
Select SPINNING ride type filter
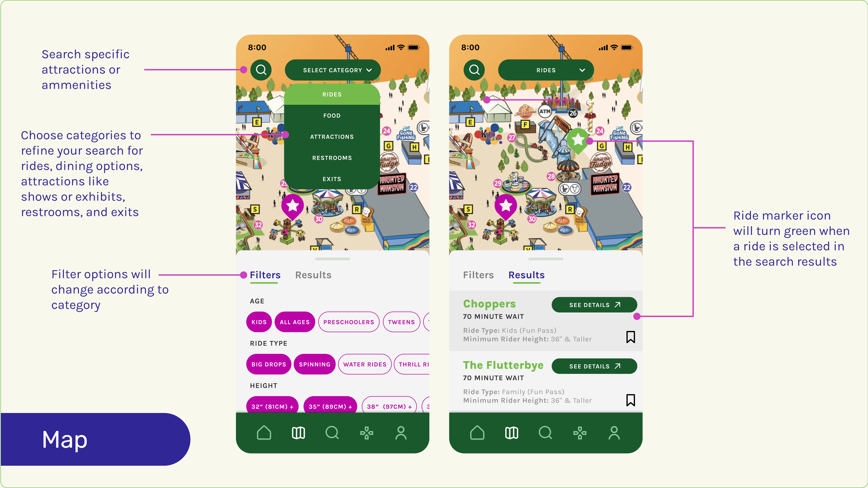tap(314, 364)
